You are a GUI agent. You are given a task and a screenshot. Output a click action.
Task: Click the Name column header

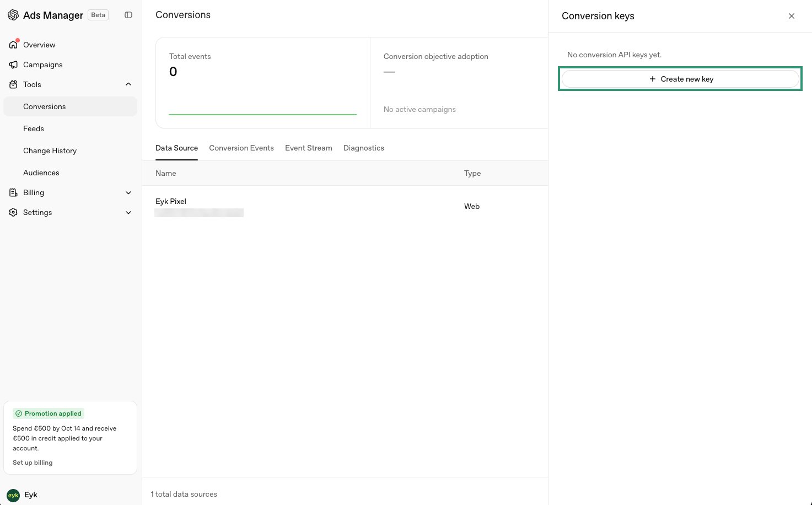(x=166, y=173)
